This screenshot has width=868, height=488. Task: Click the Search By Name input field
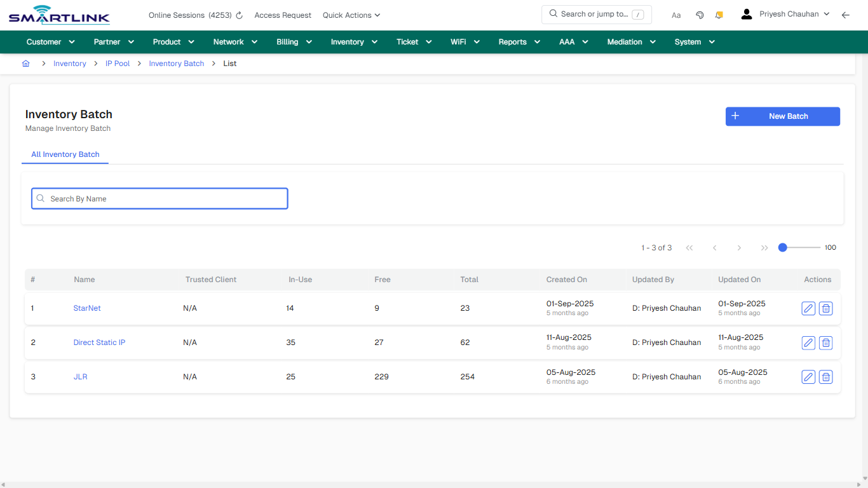[159, 198]
